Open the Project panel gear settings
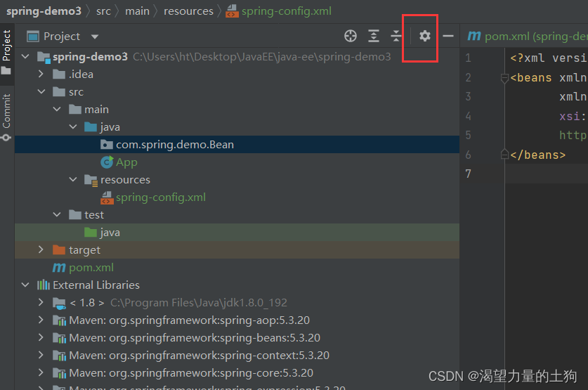Viewport: 588px width, 390px height. coord(424,36)
